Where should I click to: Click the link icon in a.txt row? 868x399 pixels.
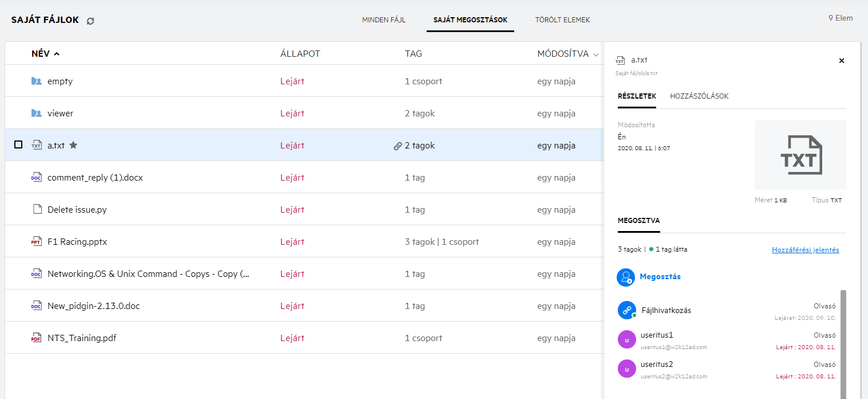(x=397, y=146)
